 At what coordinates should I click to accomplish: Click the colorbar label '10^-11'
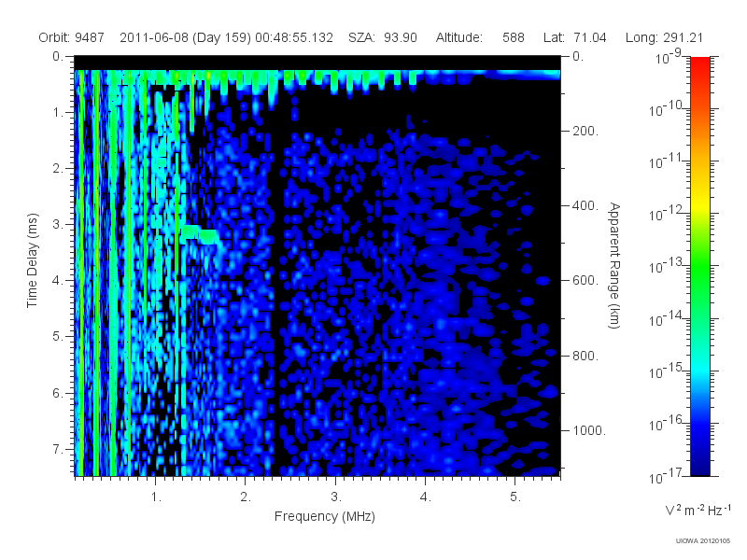[667, 161]
